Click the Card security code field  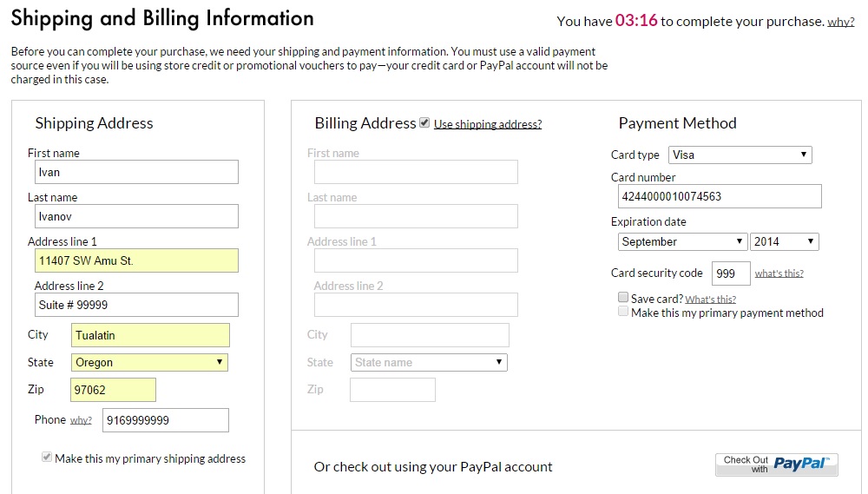[731, 273]
